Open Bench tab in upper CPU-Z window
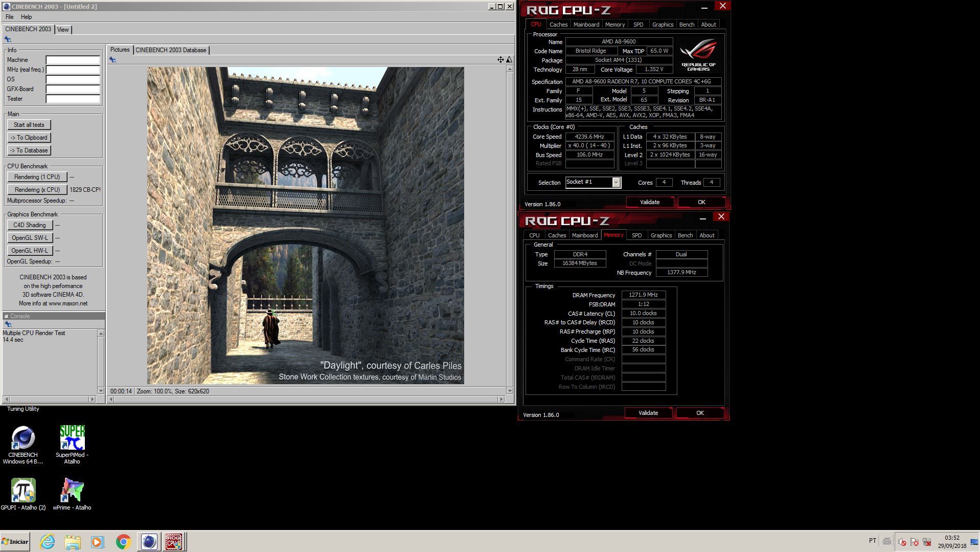 coord(687,25)
